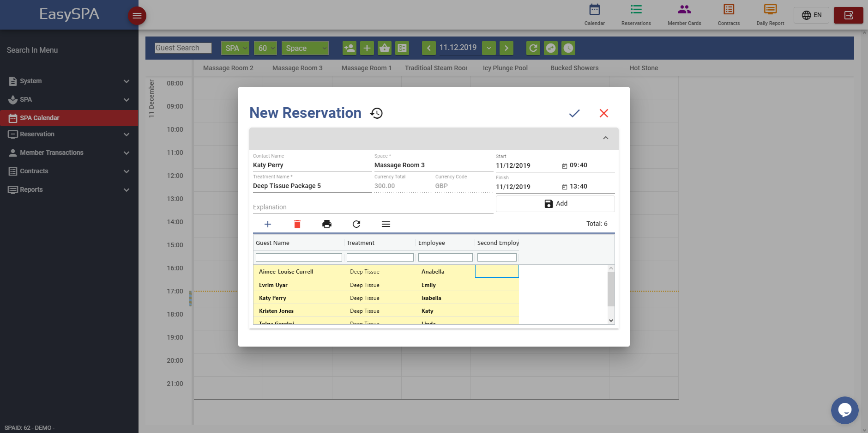
Task: Open the Daily Report shortcut
Action: [770, 15]
